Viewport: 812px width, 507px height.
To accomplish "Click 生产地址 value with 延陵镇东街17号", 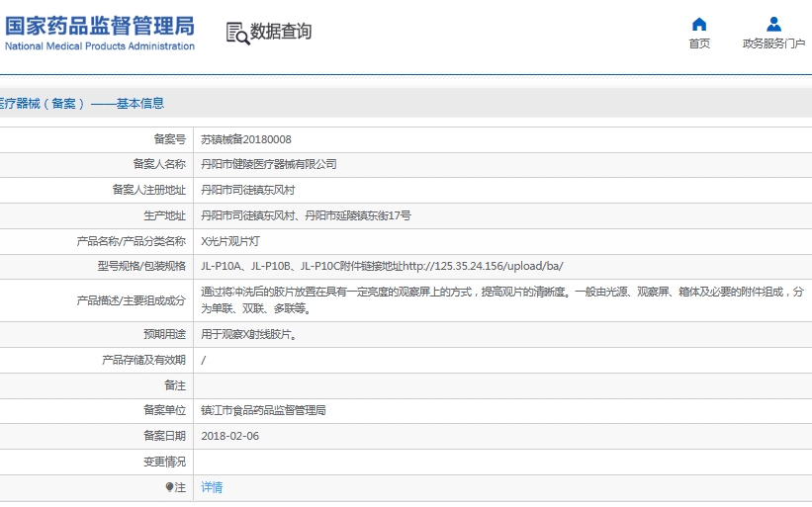I will 306,215.
